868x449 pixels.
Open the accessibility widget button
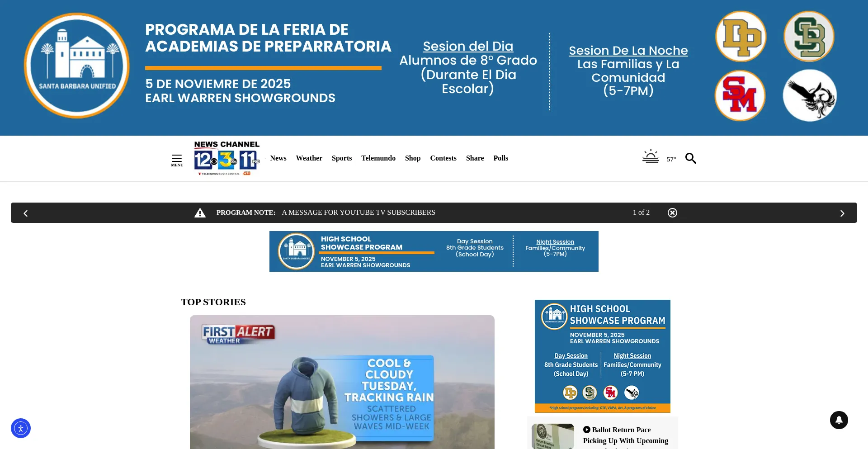pyautogui.click(x=21, y=428)
